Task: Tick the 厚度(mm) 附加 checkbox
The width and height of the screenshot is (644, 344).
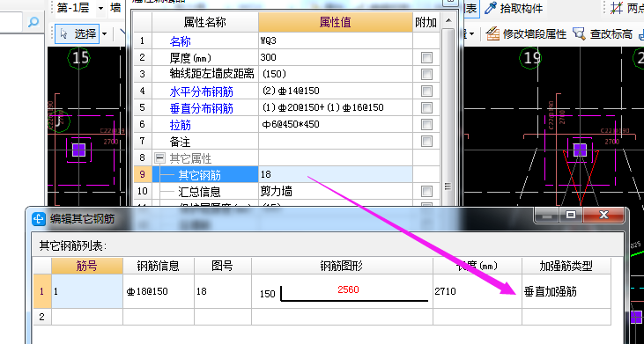Action: pyautogui.click(x=426, y=58)
